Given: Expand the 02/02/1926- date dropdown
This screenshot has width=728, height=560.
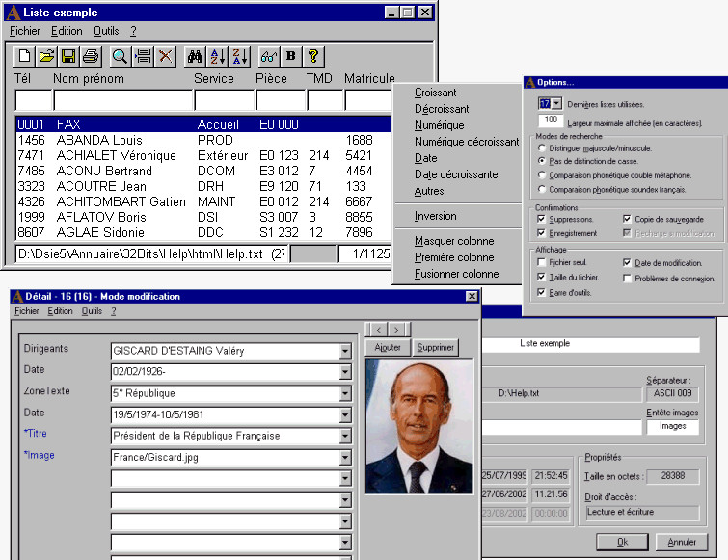Looking at the screenshot, I should 345,372.
